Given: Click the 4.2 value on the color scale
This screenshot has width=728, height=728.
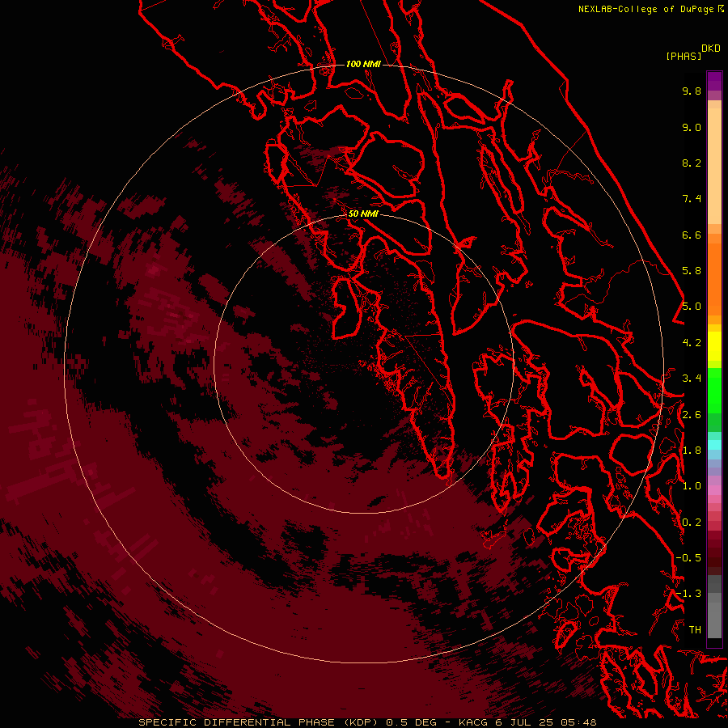Looking at the screenshot, I should click(x=692, y=343).
